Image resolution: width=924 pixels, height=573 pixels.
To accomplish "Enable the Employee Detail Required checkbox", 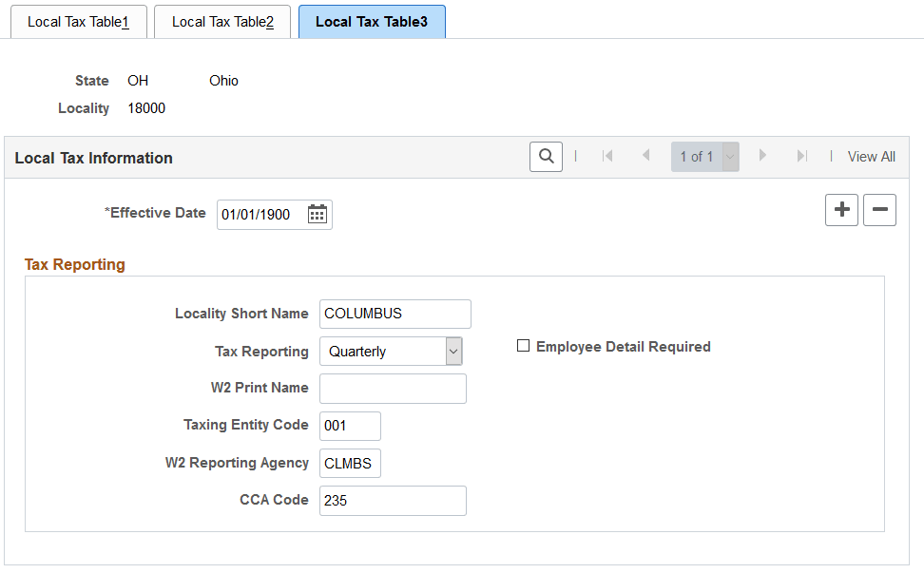I will click(523, 346).
